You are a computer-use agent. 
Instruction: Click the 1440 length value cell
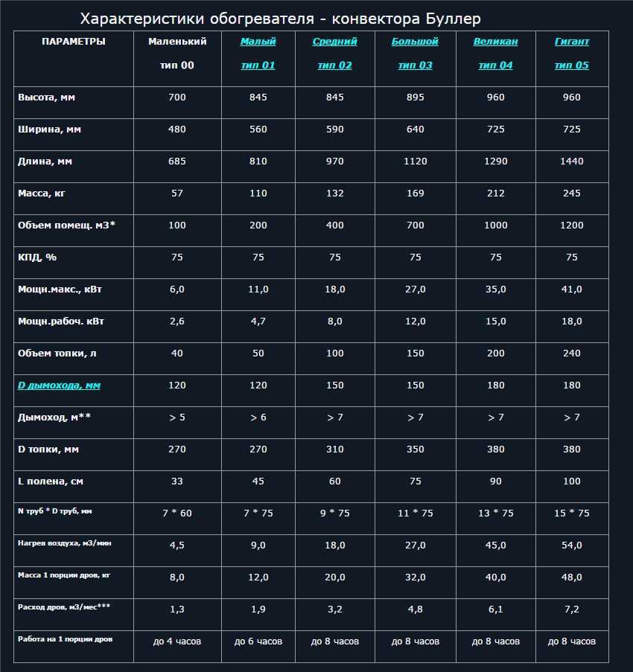click(x=571, y=161)
